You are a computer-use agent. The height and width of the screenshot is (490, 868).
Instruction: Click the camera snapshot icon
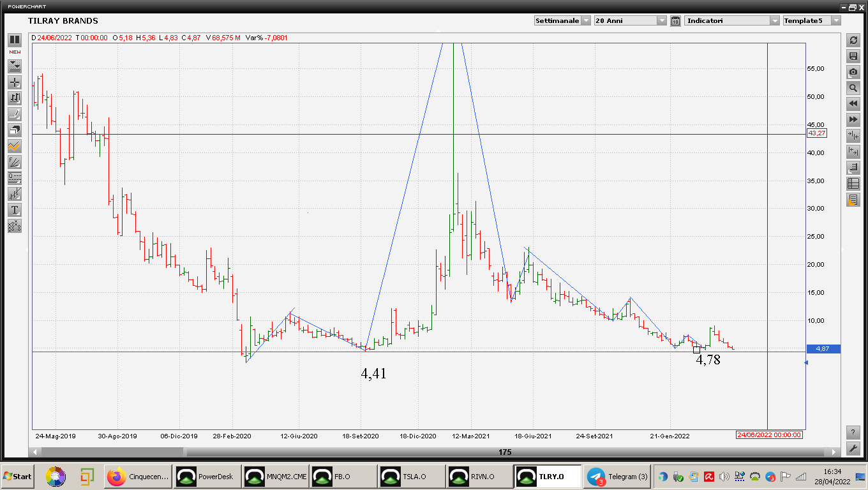(853, 72)
